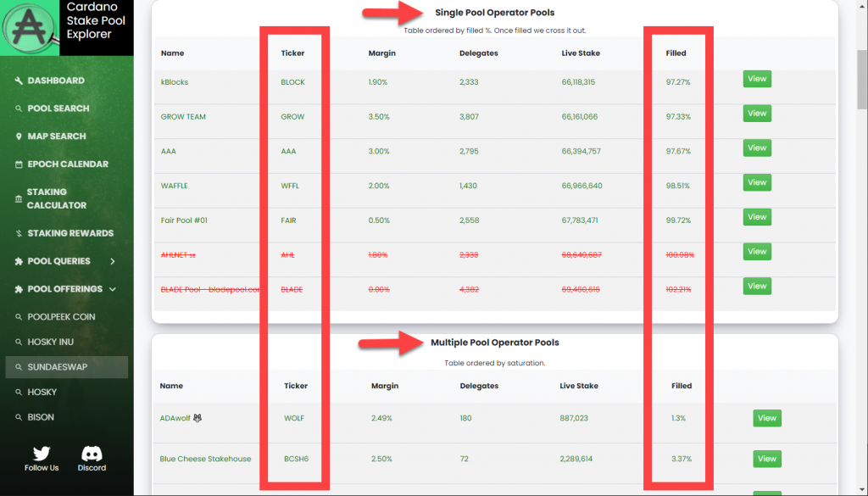868x496 pixels.
Task: Click the 66,118,315 live stake value
Action: [578, 82]
